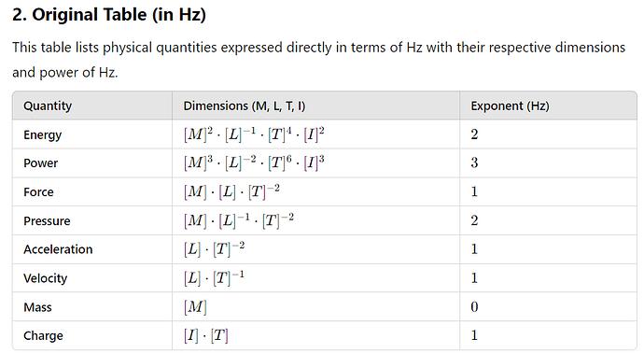Select the Acceleration row label
The width and height of the screenshot is (644, 353).
click(x=58, y=249)
